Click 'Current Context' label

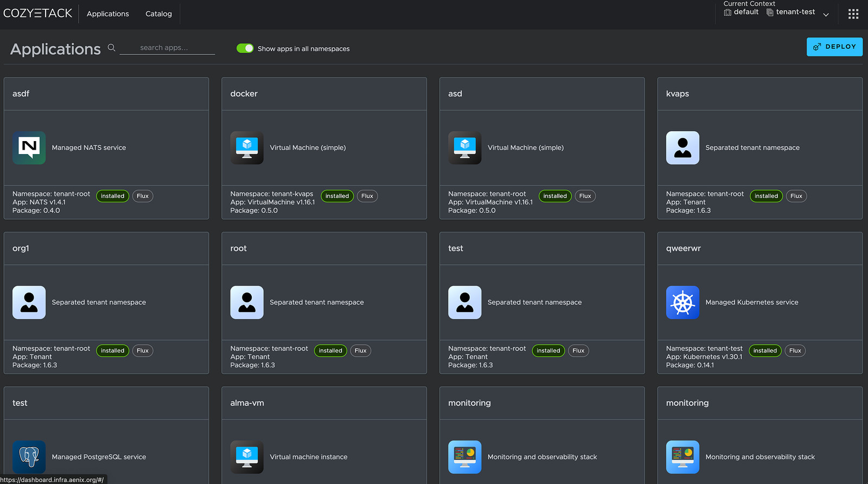749,4
